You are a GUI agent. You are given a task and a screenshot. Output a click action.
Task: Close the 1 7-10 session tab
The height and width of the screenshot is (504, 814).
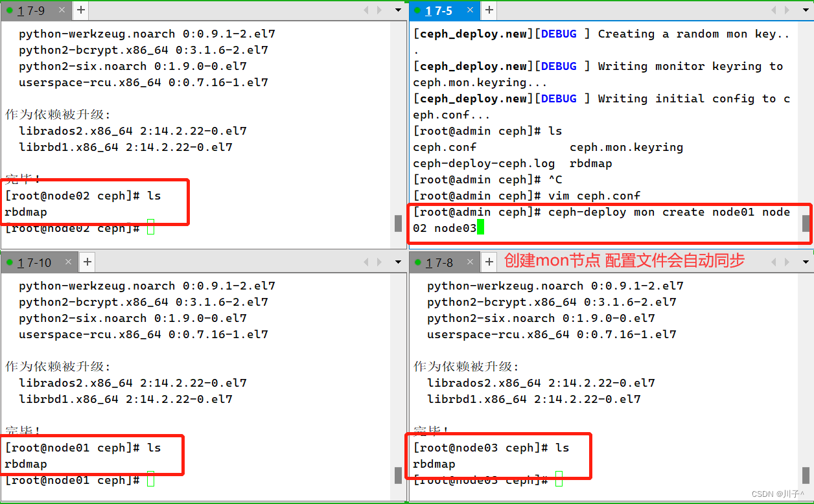[x=67, y=262]
